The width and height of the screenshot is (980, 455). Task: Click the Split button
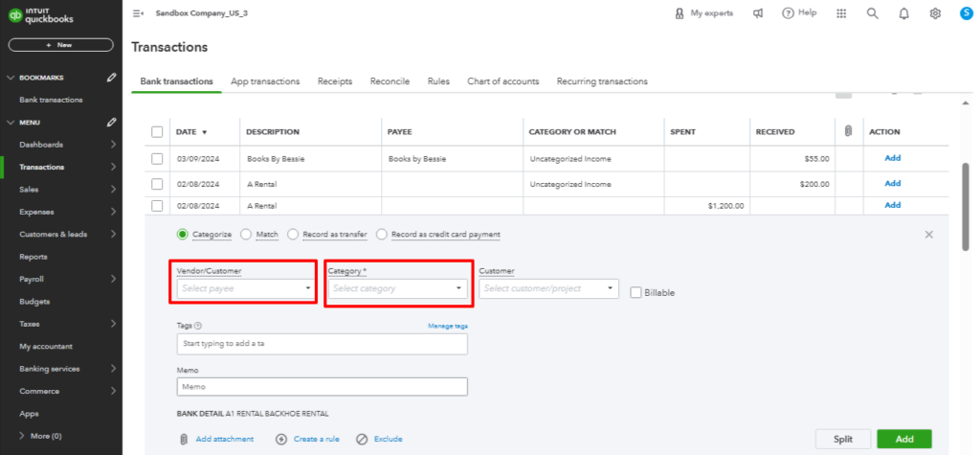pyautogui.click(x=843, y=440)
